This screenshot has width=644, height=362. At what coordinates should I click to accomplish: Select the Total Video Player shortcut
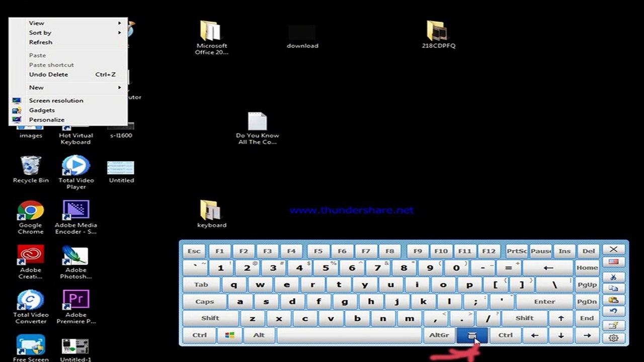(x=76, y=172)
